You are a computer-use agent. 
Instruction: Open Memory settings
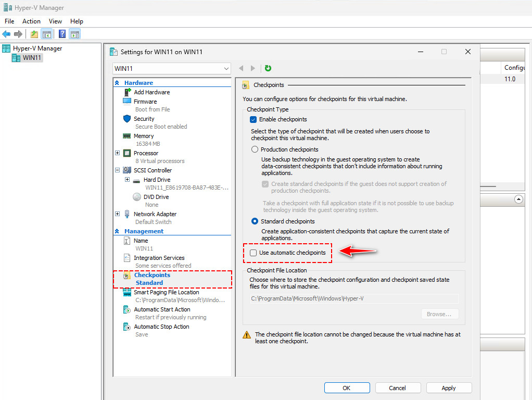(x=144, y=136)
